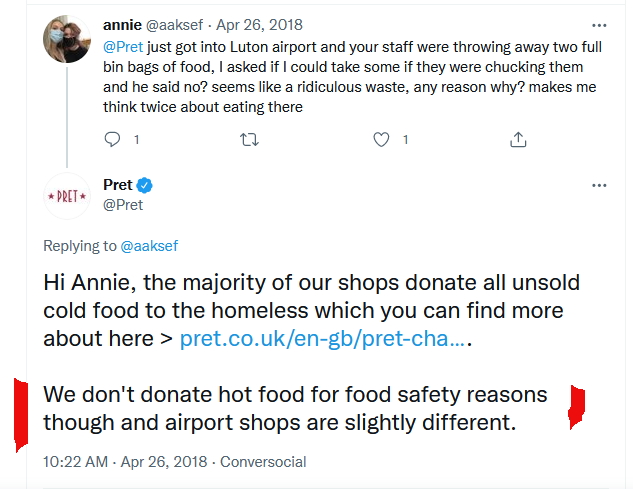Click the Conversocial source label

263,462
